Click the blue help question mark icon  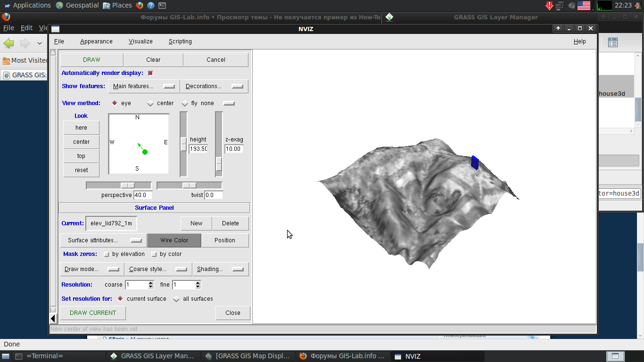(151, 5)
